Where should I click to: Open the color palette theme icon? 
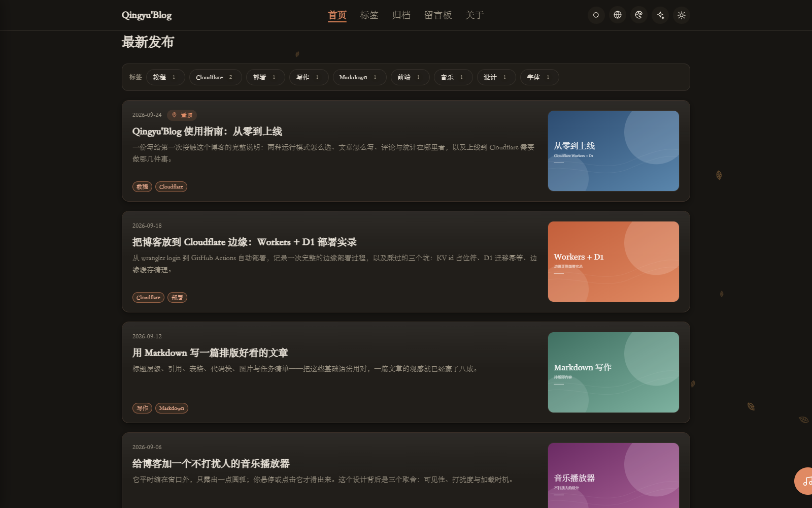pyautogui.click(x=639, y=15)
